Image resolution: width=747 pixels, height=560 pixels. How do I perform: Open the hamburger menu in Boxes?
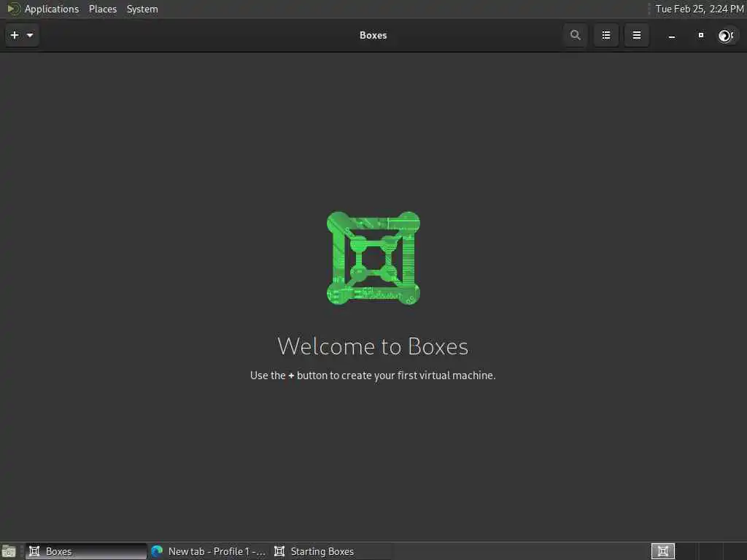636,35
